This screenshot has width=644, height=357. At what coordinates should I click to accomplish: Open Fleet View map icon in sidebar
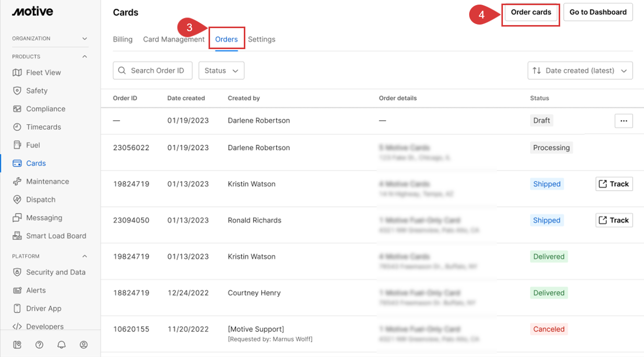(x=17, y=73)
